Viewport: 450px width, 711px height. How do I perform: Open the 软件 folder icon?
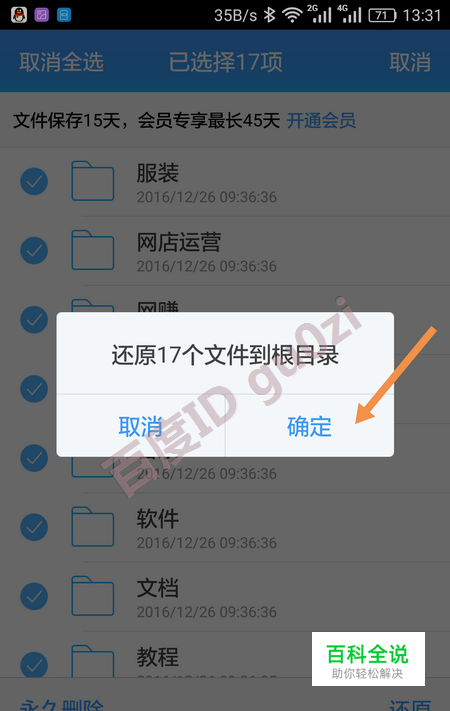(93, 526)
